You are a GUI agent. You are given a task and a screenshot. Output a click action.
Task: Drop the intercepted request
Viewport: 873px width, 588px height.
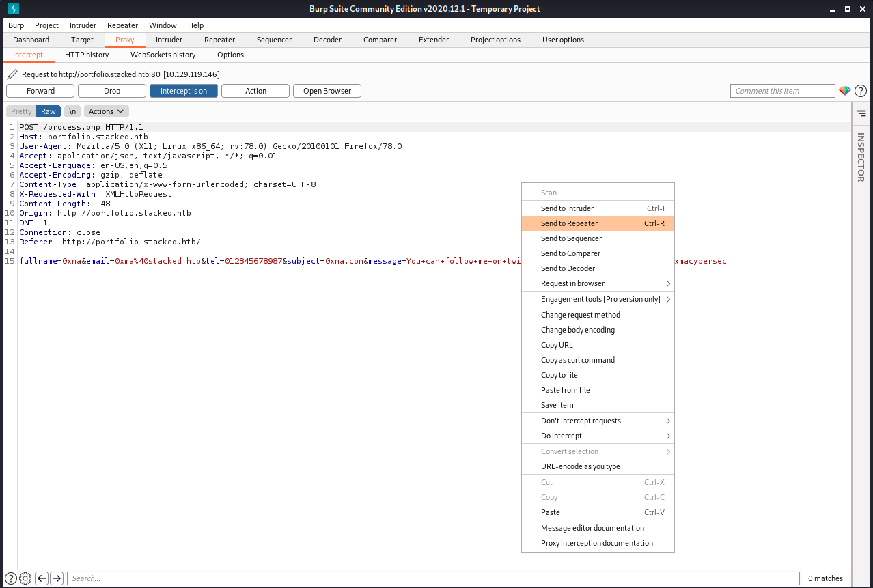112,91
